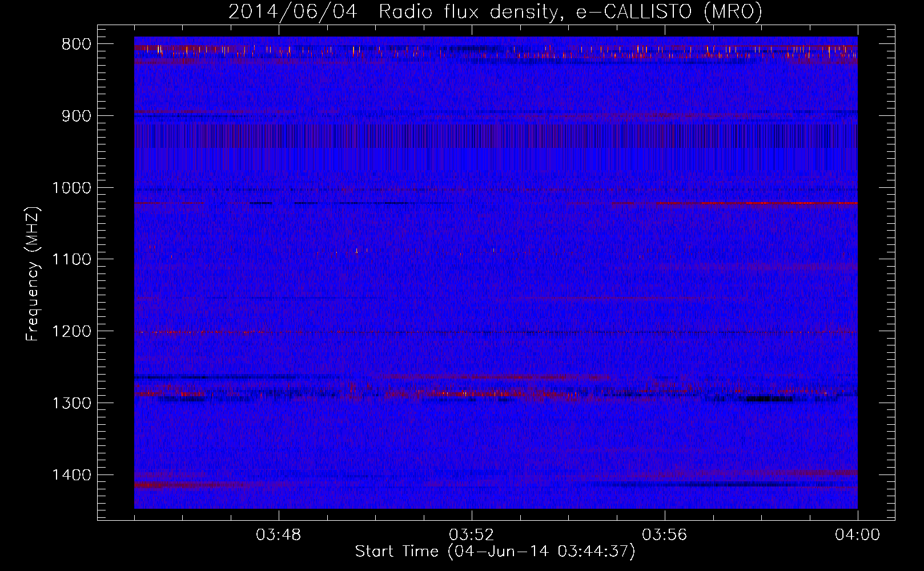Click the 03:56 time axis label

click(x=665, y=535)
